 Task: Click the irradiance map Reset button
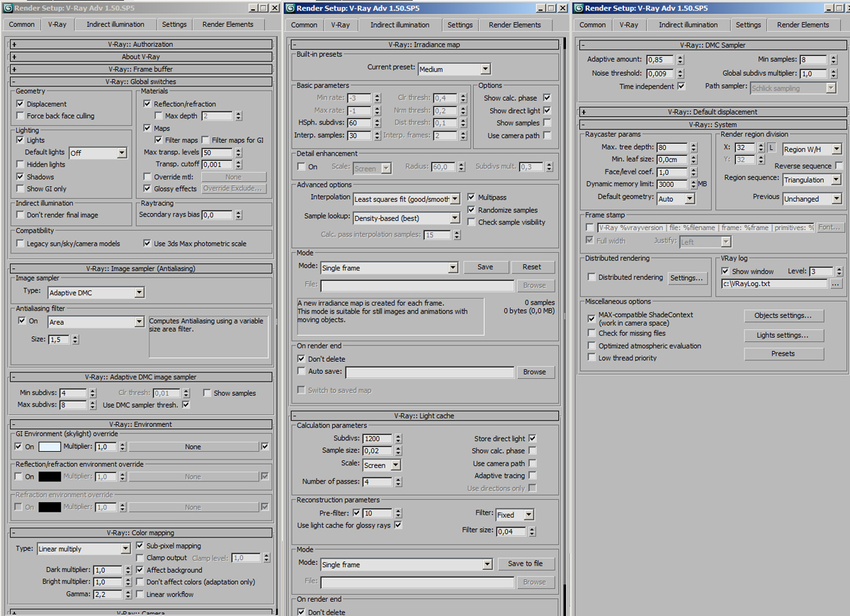532,268
